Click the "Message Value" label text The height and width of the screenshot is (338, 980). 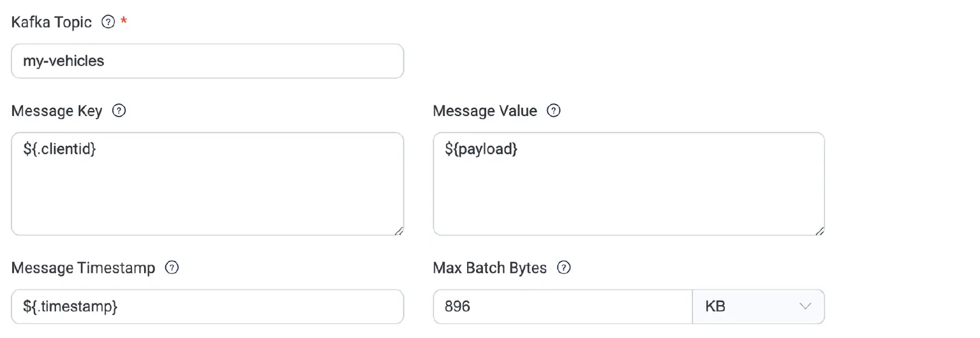pos(485,111)
